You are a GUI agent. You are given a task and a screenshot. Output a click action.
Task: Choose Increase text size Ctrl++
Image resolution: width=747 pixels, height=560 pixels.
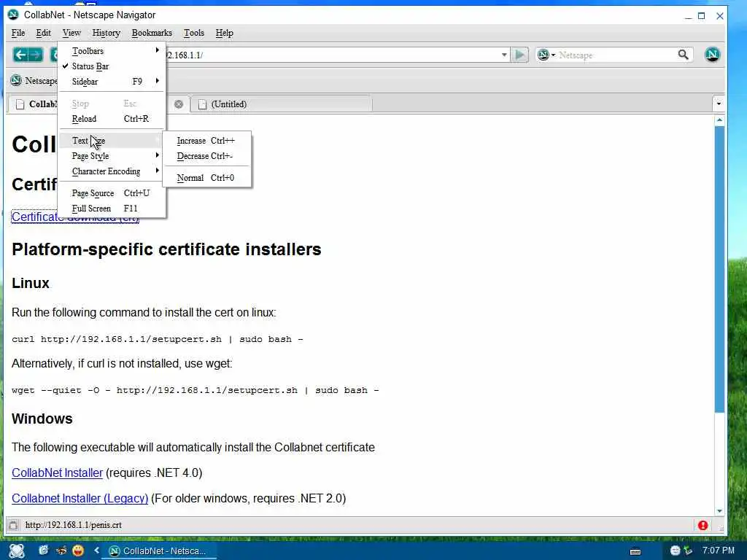[206, 141]
